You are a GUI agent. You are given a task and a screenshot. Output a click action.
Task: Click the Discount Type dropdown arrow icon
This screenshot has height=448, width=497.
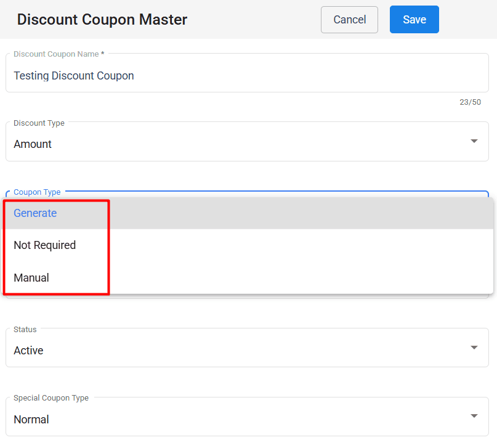pyautogui.click(x=474, y=141)
